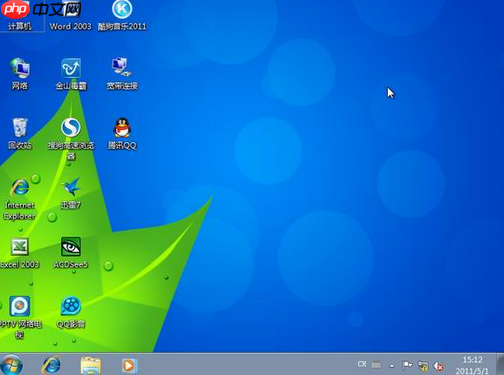Screen dimensions: 504x375
Task: Open the broadband connection (宽带连接) shortcut
Action: 122,73
